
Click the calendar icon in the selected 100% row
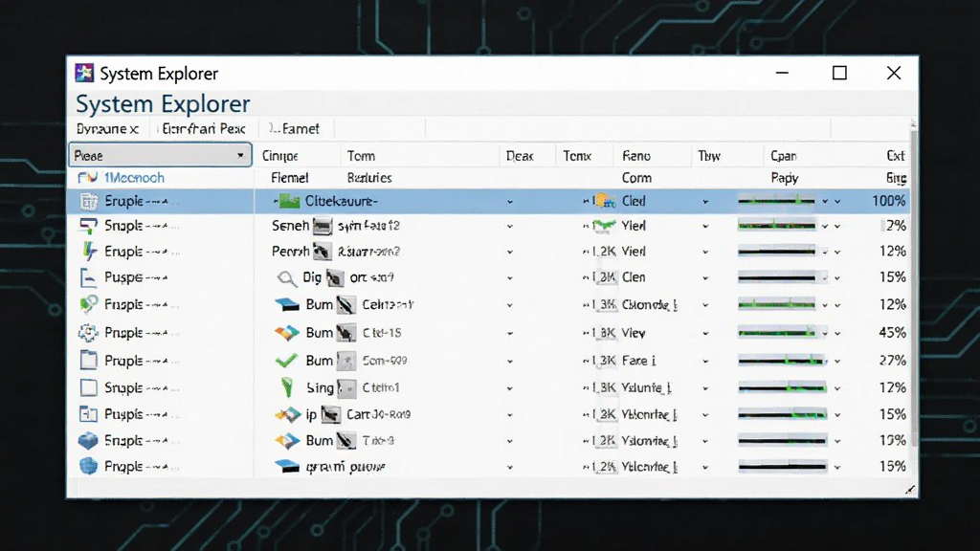coord(89,201)
